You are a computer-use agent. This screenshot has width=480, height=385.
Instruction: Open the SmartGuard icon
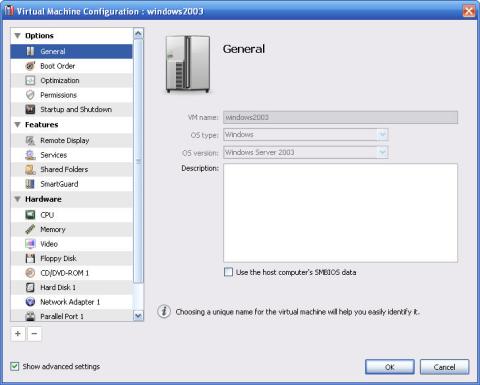pos(30,184)
